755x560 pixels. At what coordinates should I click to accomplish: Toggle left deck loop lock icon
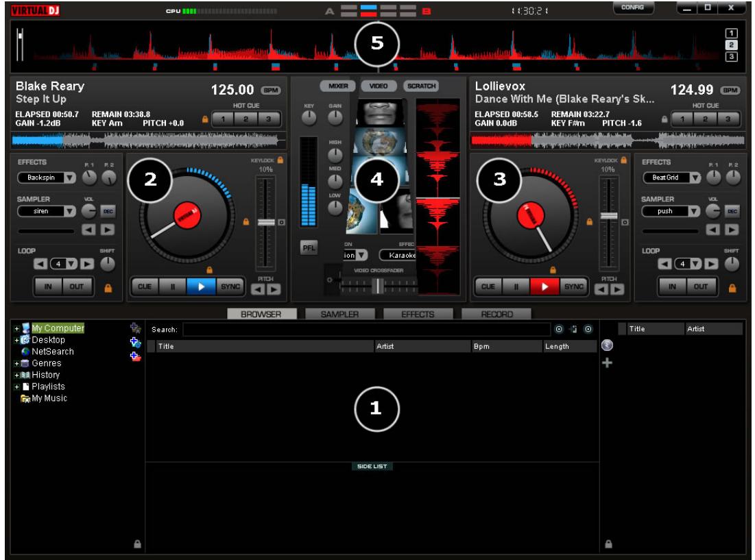click(x=108, y=288)
